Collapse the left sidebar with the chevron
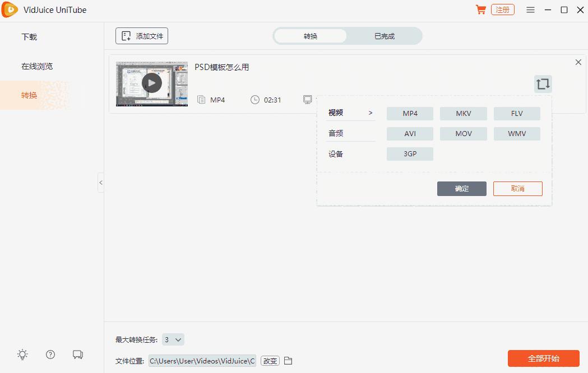This screenshot has width=588, height=373. pyautogui.click(x=101, y=183)
